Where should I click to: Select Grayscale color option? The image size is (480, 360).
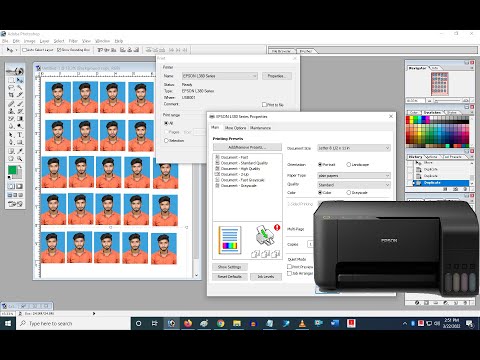click(349, 192)
